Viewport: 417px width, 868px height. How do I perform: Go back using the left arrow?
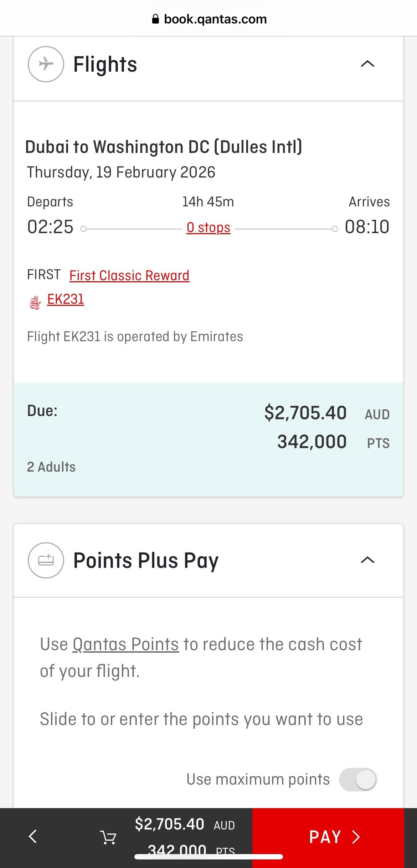(x=33, y=836)
